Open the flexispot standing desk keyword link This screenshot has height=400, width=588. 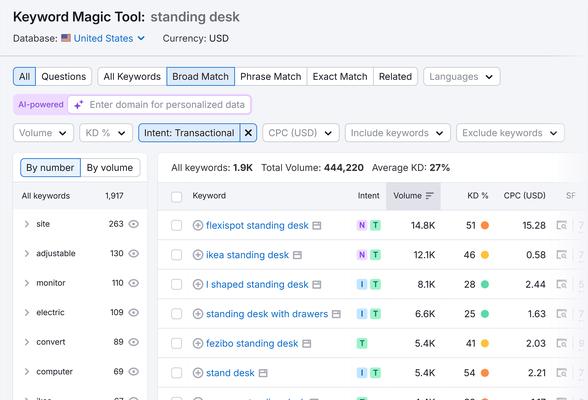(x=257, y=225)
